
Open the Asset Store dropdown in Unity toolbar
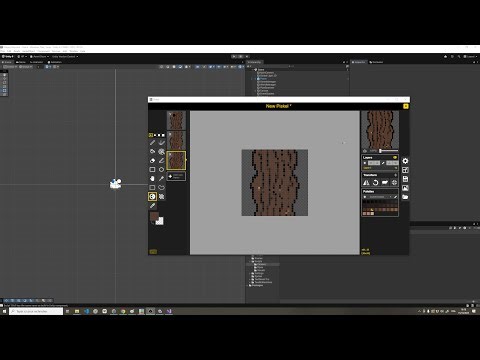pyautogui.click(x=40, y=57)
